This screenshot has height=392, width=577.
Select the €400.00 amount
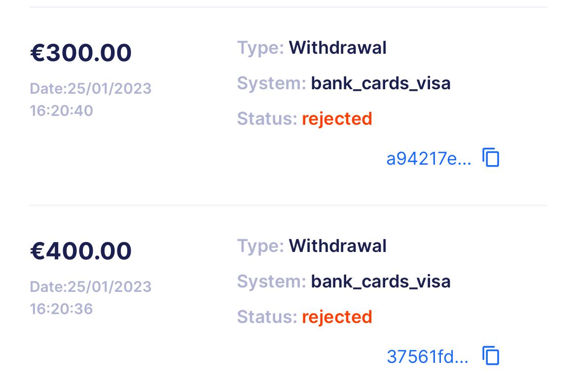click(x=81, y=251)
